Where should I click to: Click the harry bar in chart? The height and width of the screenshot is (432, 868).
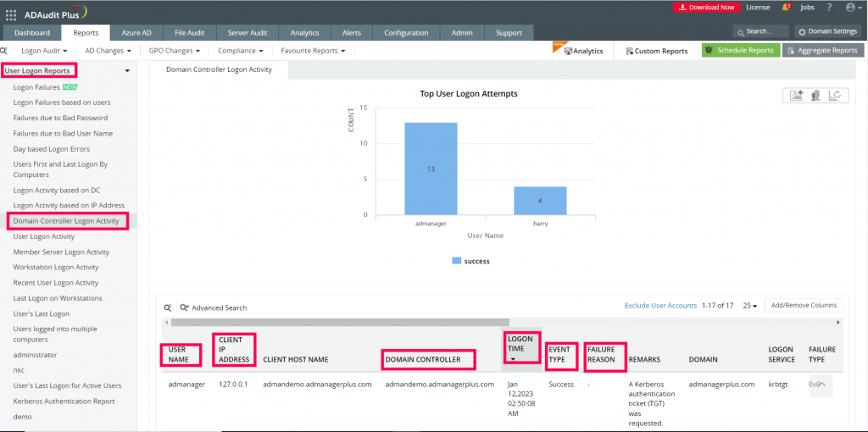click(540, 201)
